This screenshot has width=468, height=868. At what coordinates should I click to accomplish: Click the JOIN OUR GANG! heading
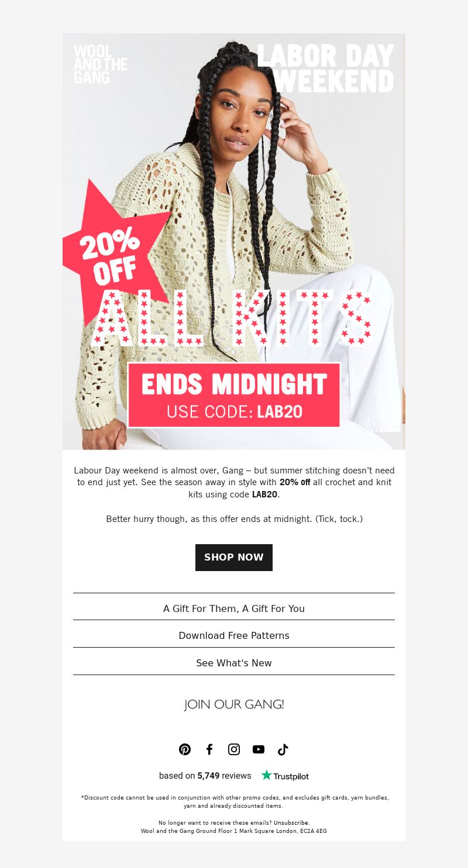point(234,704)
